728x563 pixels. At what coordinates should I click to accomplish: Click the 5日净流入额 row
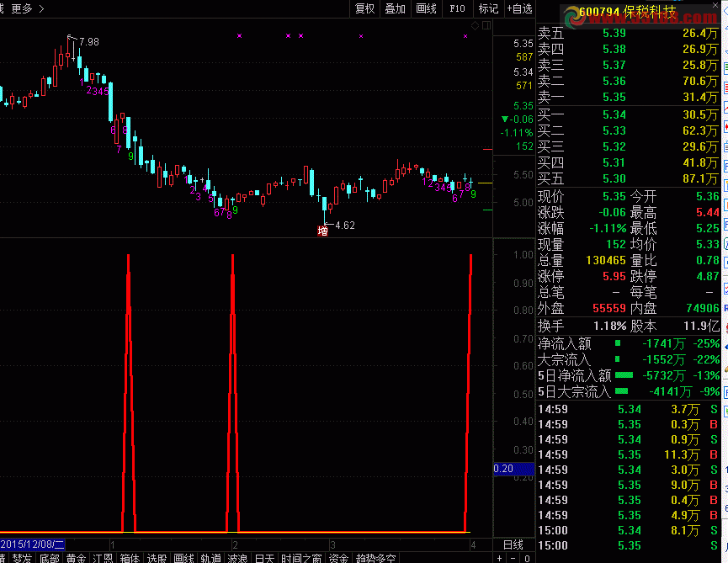pyautogui.click(x=628, y=375)
